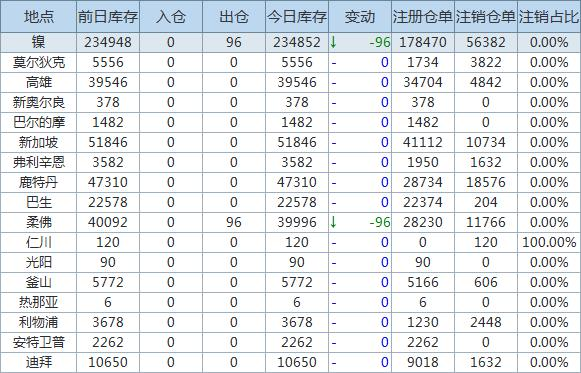
Task: Click the 鹿特丹 location cell
Action: coord(39,182)
